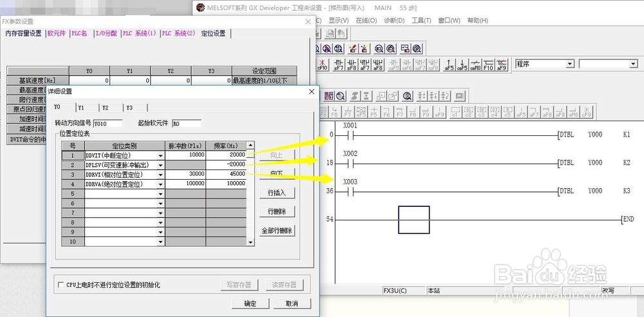644x317 pixels.
Task: Click the 起始软元件 field R0
Action: coord(187,123)
